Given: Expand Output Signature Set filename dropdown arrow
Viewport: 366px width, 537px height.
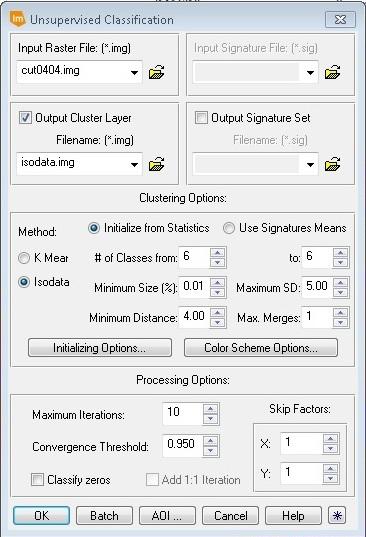Looking at the screenshot, I should pyautogui.click(x=310, y=165).
